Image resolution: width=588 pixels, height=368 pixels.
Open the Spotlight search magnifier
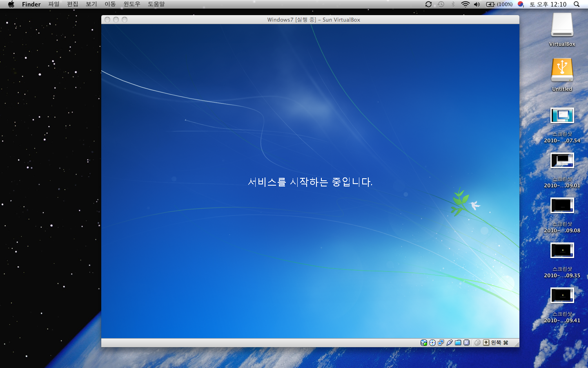coord(577,4)
